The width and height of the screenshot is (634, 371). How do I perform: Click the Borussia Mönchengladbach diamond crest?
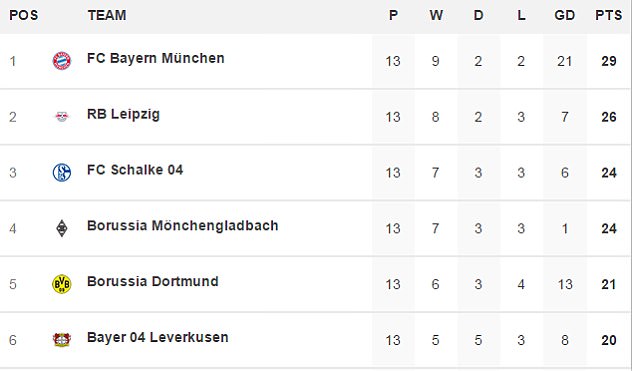[62, 228]
